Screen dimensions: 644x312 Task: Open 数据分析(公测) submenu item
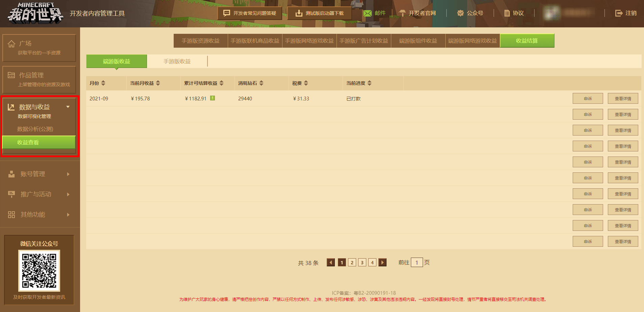click(35, 129)
